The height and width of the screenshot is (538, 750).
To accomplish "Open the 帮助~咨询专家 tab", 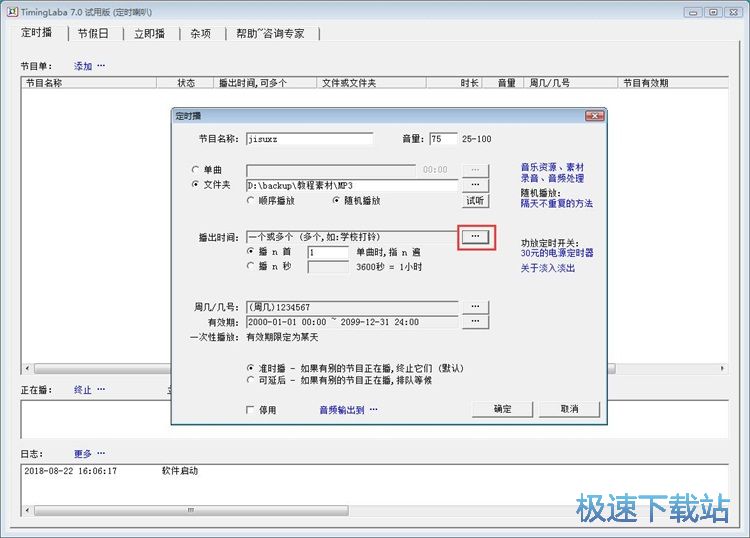I will click(x=270, y=33).
